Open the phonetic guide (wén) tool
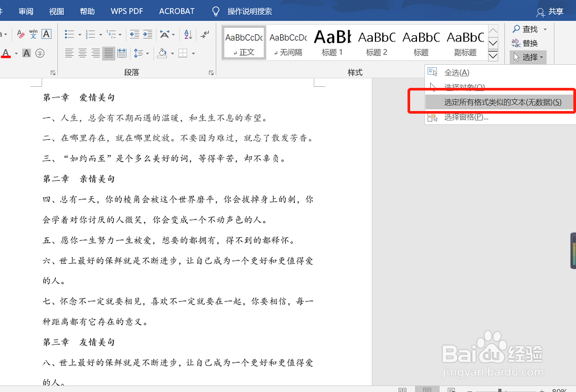The image size is (576, 392). pyautogui.click(x=33, y=34)
